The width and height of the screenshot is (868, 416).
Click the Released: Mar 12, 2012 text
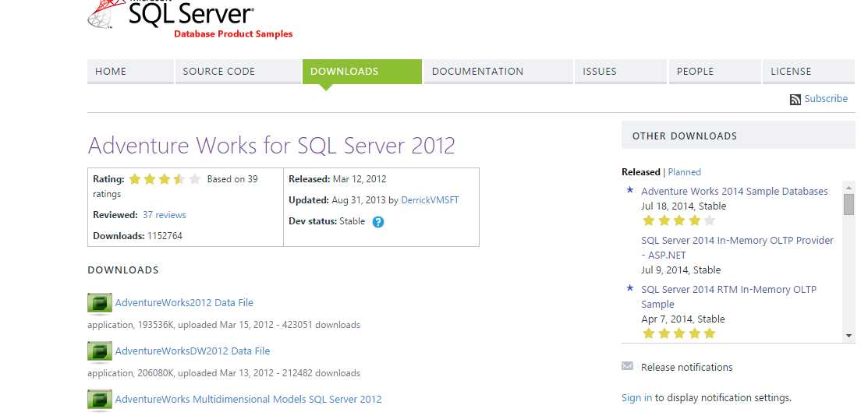click(338, 179)
